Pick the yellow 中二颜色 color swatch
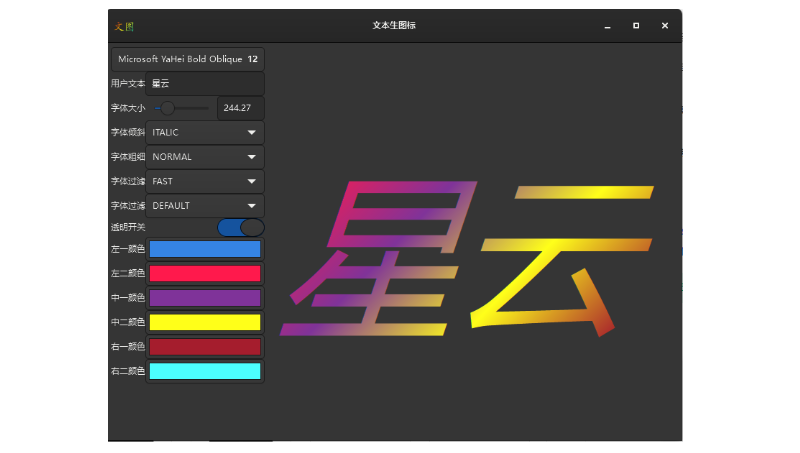The height and width of the screenshot is (453, 800). (x=205, y=322)
